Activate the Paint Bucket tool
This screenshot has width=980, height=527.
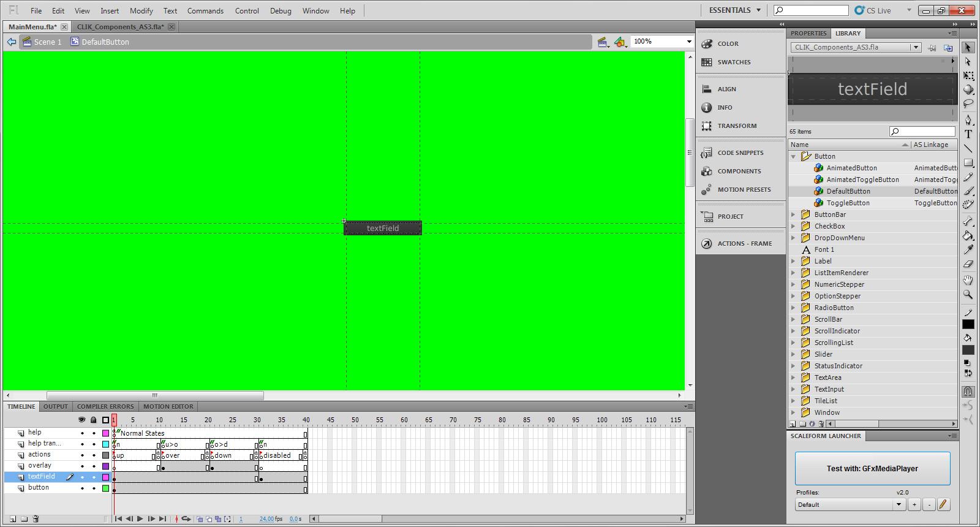[968, 235]
